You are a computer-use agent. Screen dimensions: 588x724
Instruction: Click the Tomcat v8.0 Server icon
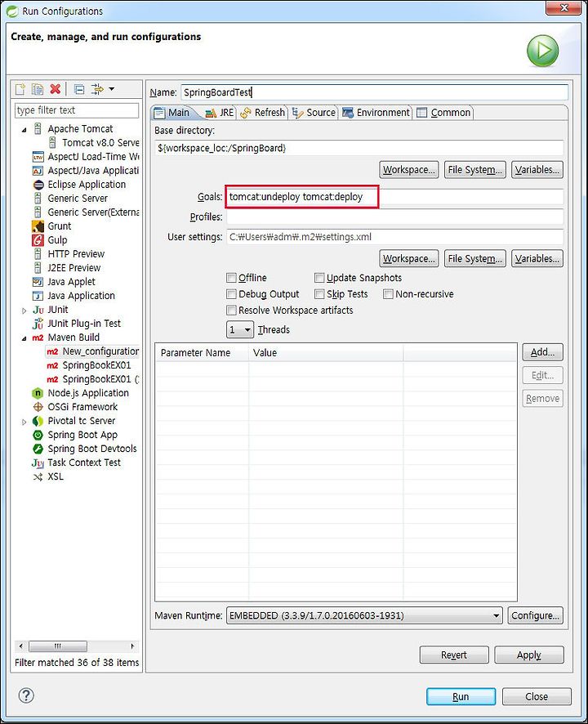point(52,143)
